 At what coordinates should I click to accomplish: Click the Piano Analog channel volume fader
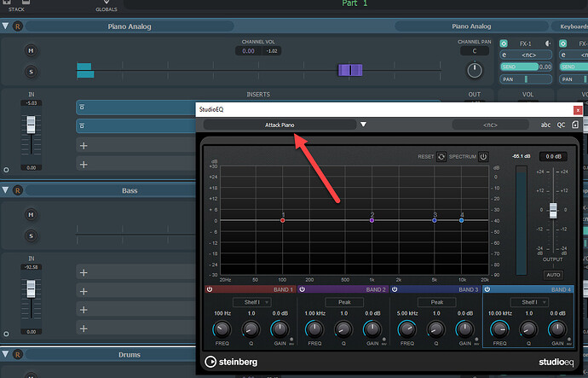(350, 70)
